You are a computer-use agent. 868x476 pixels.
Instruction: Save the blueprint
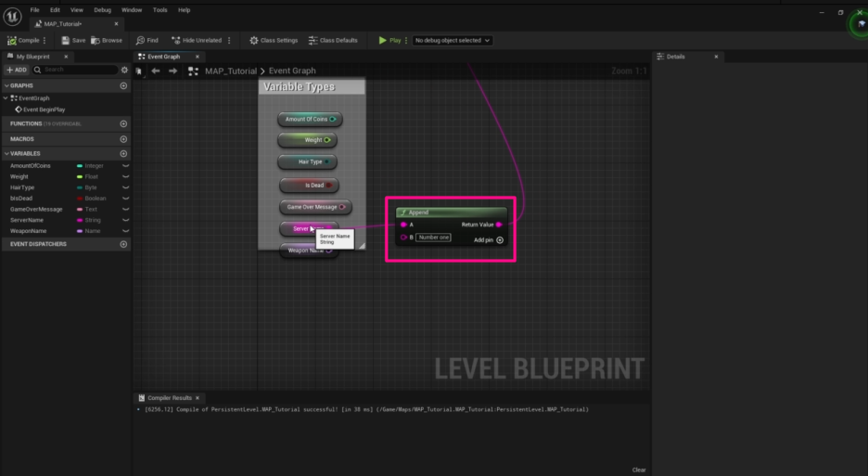(73, 41)
